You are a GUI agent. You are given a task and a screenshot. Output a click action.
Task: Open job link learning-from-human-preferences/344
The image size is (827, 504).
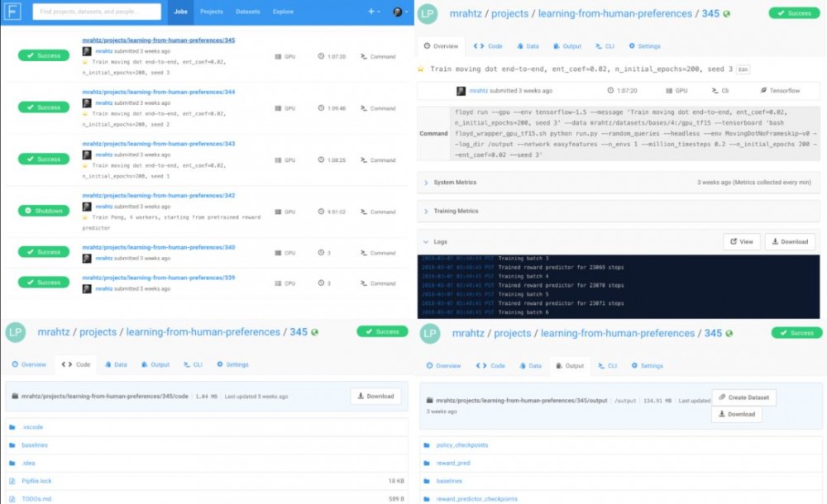coord(158,92)
